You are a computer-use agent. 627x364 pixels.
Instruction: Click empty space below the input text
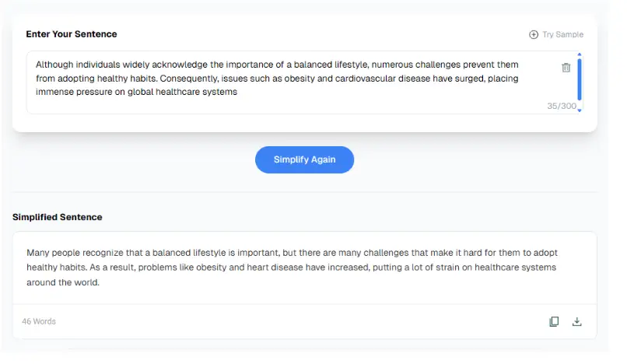tap(233, 107)
